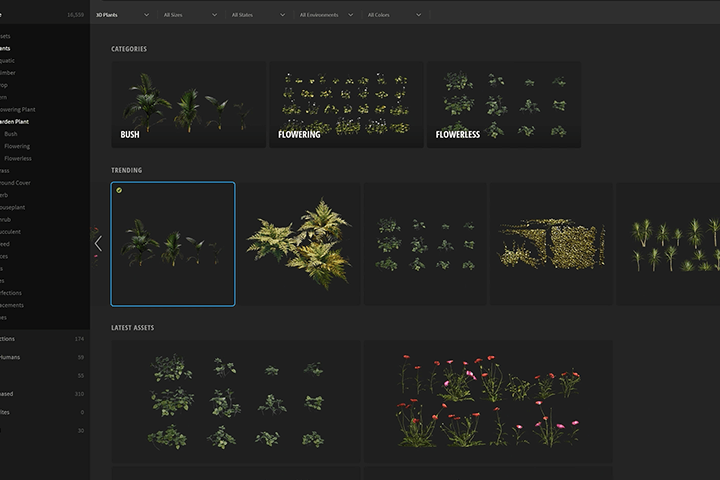Viewport: 720px width, 480px height.
Task: Select the golden hedge wall trending asset
Action: [551, 244]
